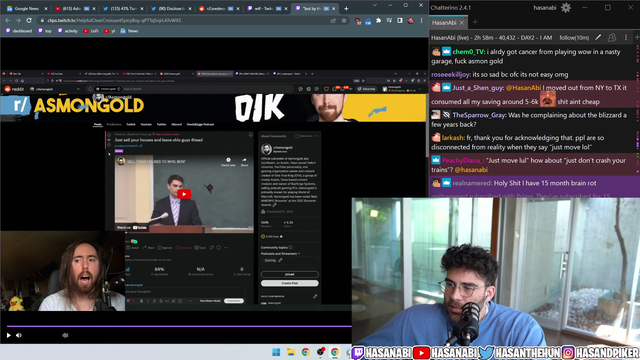Seek on purple clip progress bar
Screen dimensions: 640x360
coord(179,326)
